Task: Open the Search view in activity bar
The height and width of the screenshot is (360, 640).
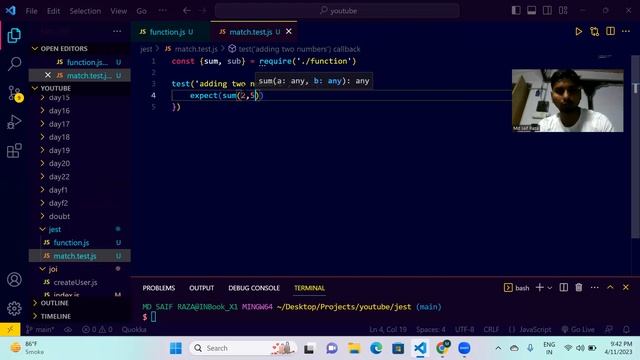Action: tap(14, 64)
